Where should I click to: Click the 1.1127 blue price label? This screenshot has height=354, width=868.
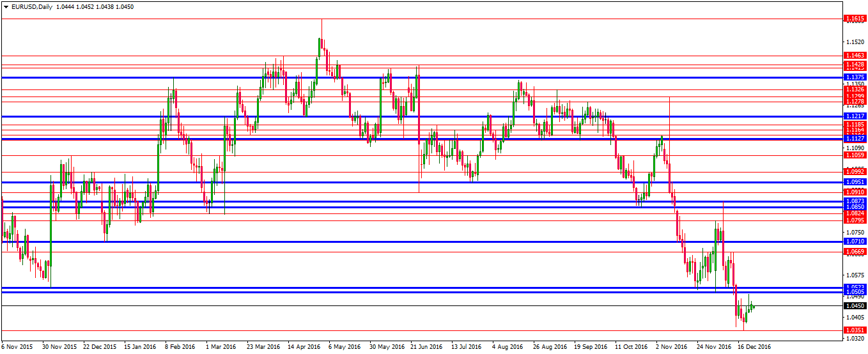pyautogui.click(x=855, y=139)
